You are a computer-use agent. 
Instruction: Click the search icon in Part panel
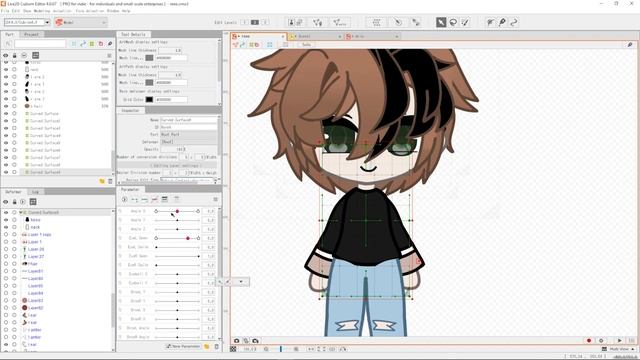8,44
